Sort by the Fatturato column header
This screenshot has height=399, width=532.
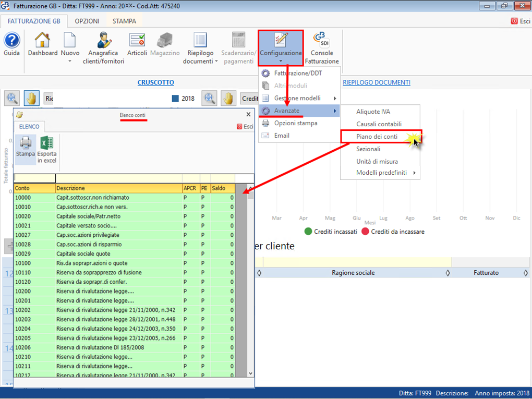(486, 273)
